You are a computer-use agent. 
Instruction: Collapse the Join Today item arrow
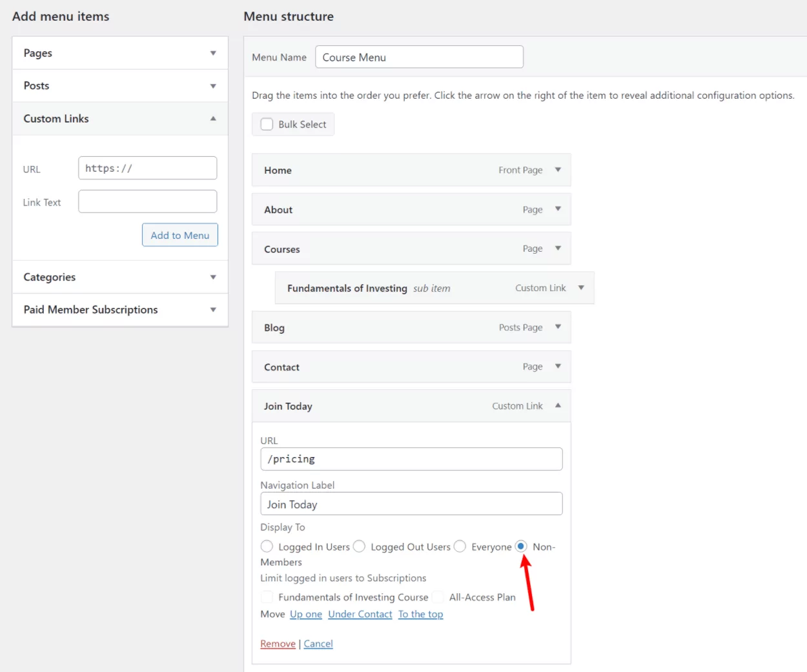(558, 405)
